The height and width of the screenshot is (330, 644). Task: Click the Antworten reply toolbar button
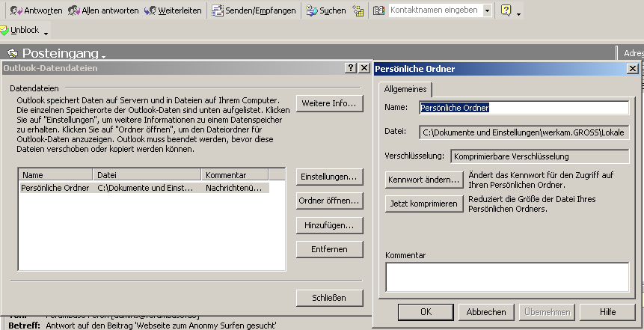36,10
